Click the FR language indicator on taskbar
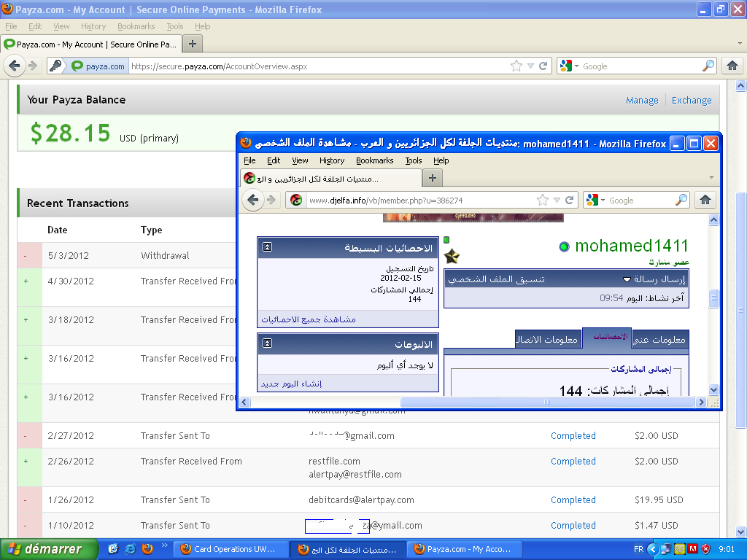 coord(638,549)
